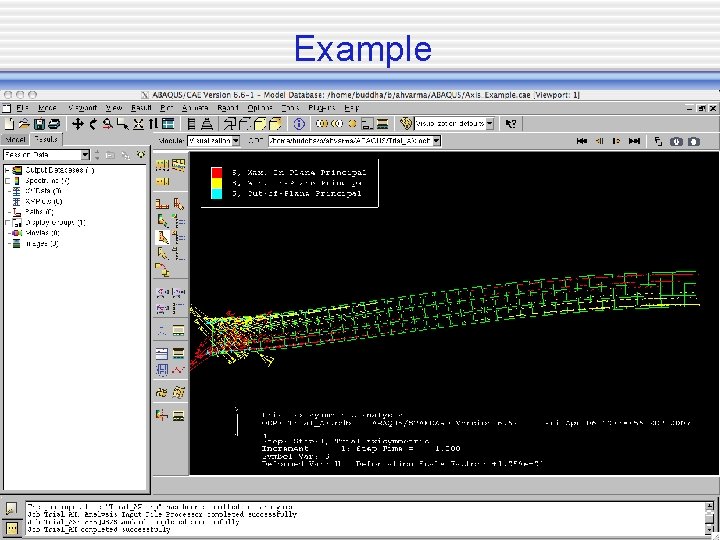This screenshot has width=720, height=540.
Task: Click red Max In-Plane Principal legend swatch
Action: point(217,173)
